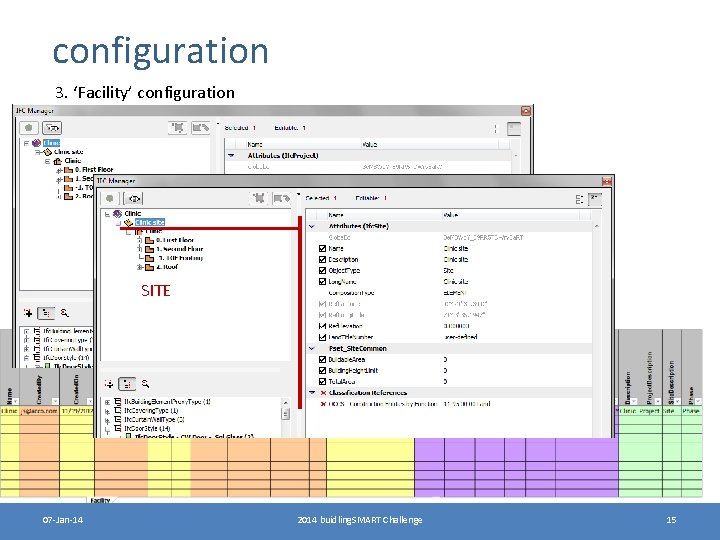This screenshot has width=720, height=540.
Task: Uncheck the Description attribute checkbox
Action: 322,259
